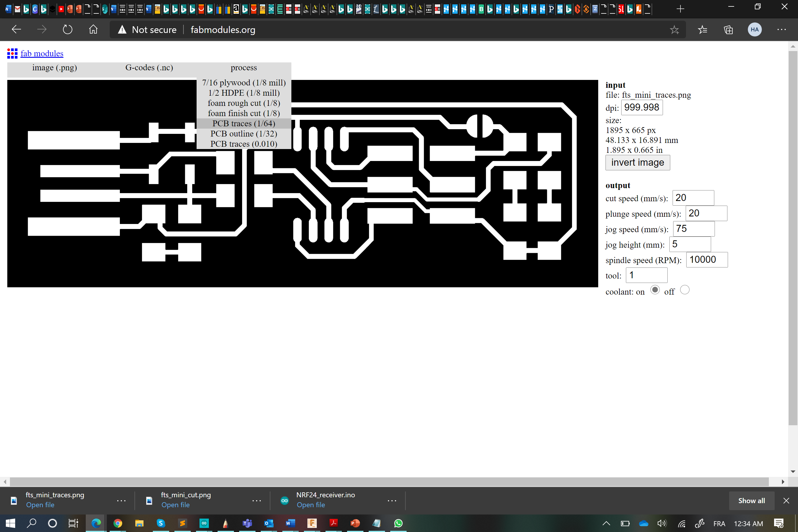The width and height of the screenshot is (798, 532).
Task: Choose PCB outline (1/32) process
Action: click(x=244, y=134)
